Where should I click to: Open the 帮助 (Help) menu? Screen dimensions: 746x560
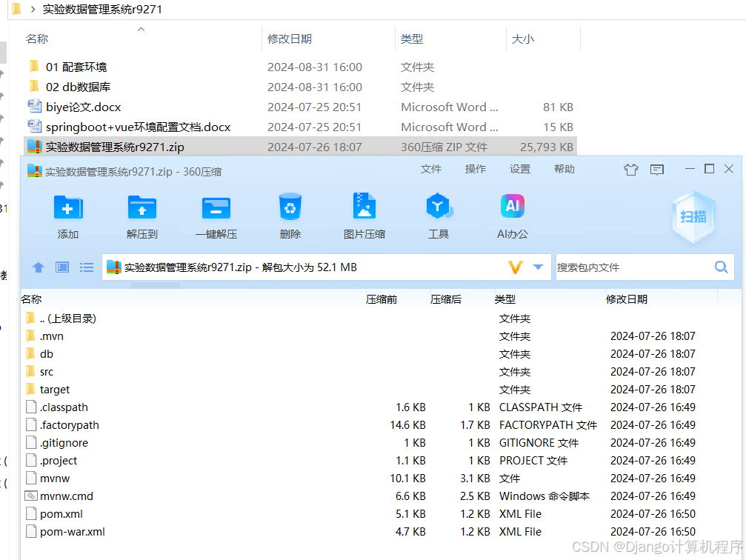[565, 169]
